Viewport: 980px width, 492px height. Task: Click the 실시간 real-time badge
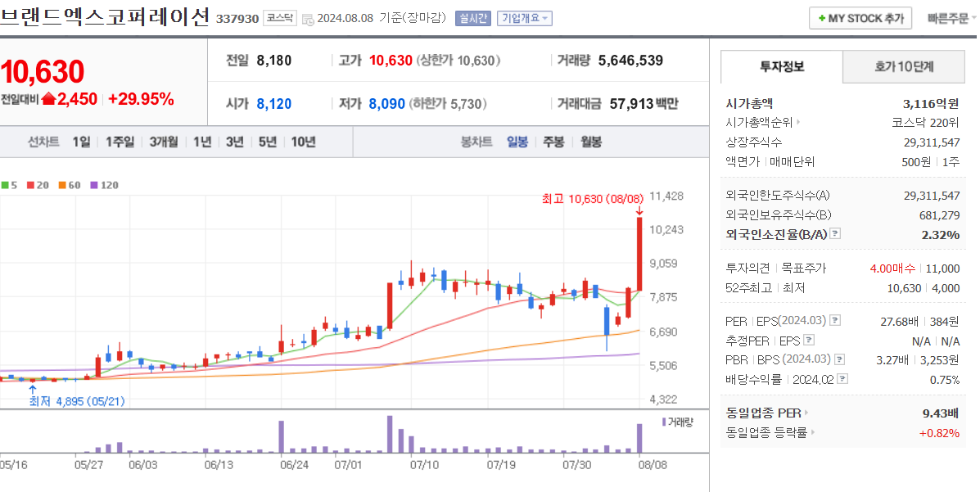[x=473, y=18]
